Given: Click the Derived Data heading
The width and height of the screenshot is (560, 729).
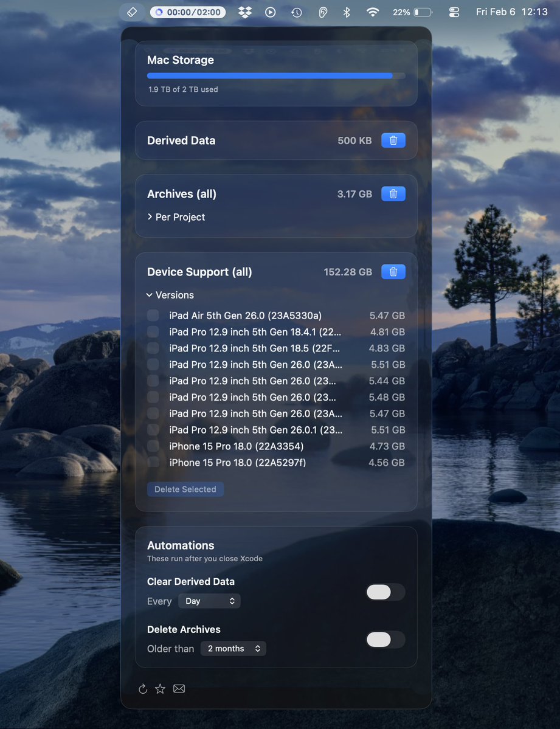Looking at the screenshot, I should coord(181,140).
